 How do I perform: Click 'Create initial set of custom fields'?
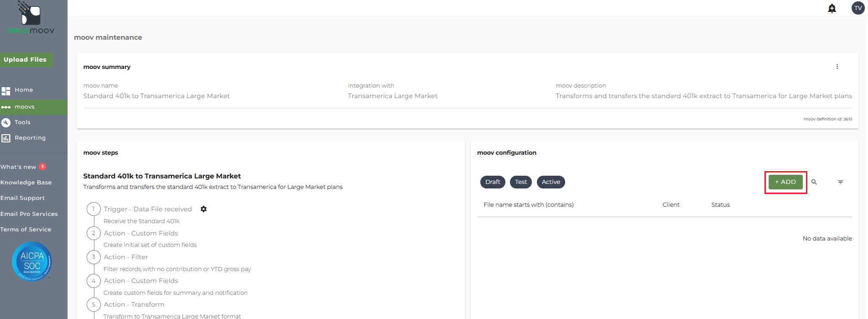point(150,245)
